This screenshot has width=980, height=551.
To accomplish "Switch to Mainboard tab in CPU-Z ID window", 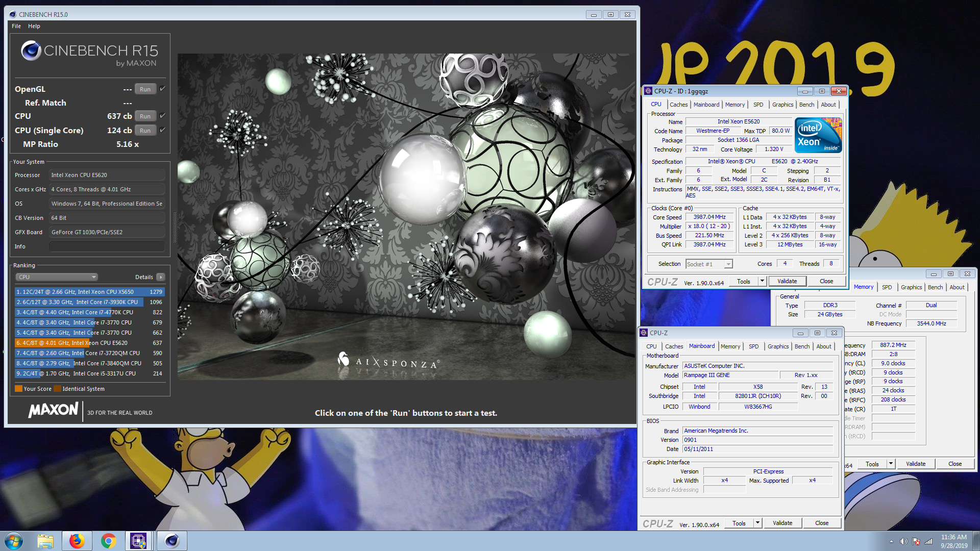I will point(706,105).
